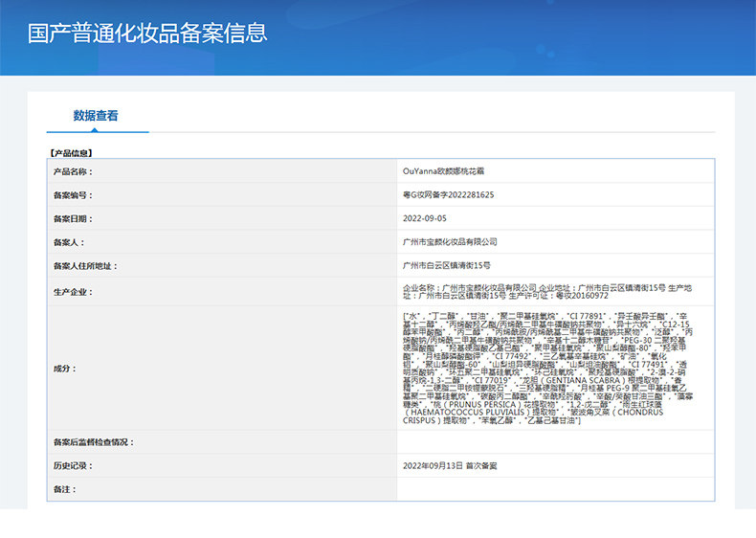756x538 pixels.
Task: Select filing number 粤G妆网备字2022281625
Action: click(x=449, y=194)
